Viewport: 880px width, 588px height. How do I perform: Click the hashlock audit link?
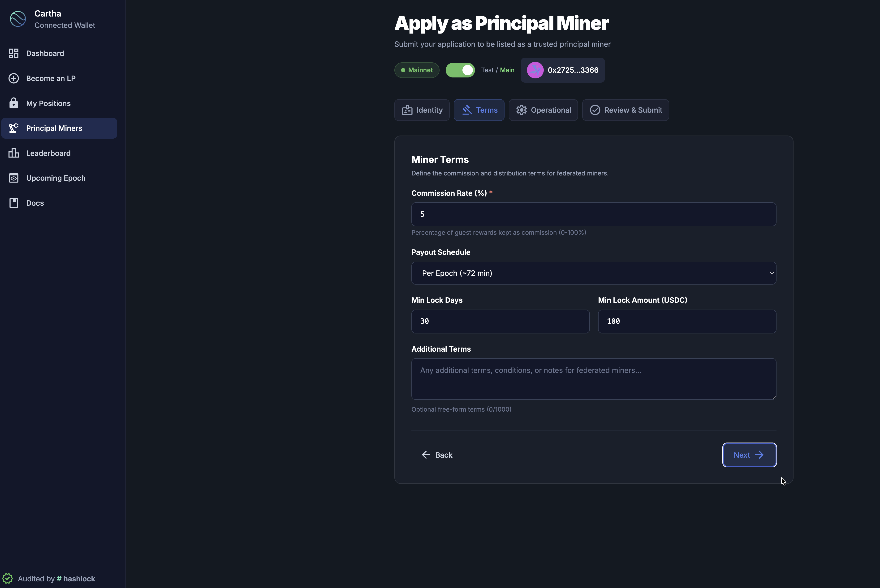(x=76, y=578)
